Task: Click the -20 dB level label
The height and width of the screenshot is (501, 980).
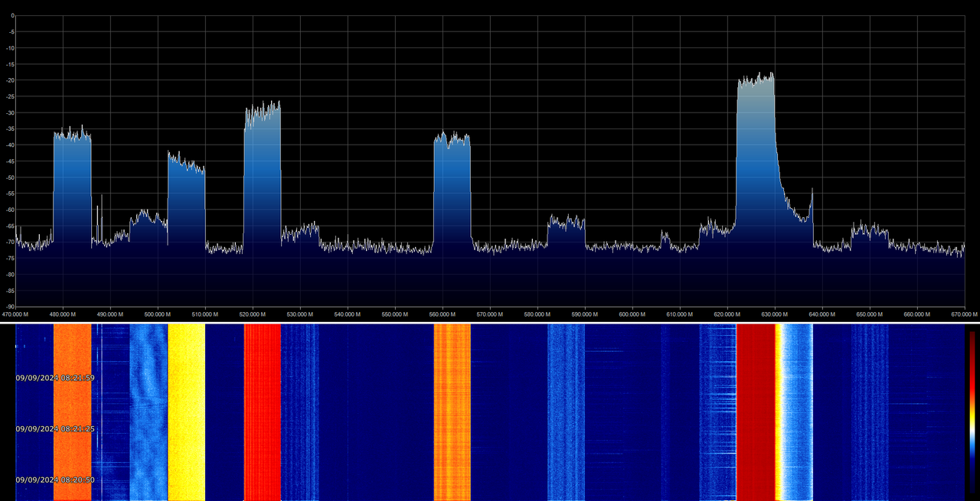Action: point(11,80)
